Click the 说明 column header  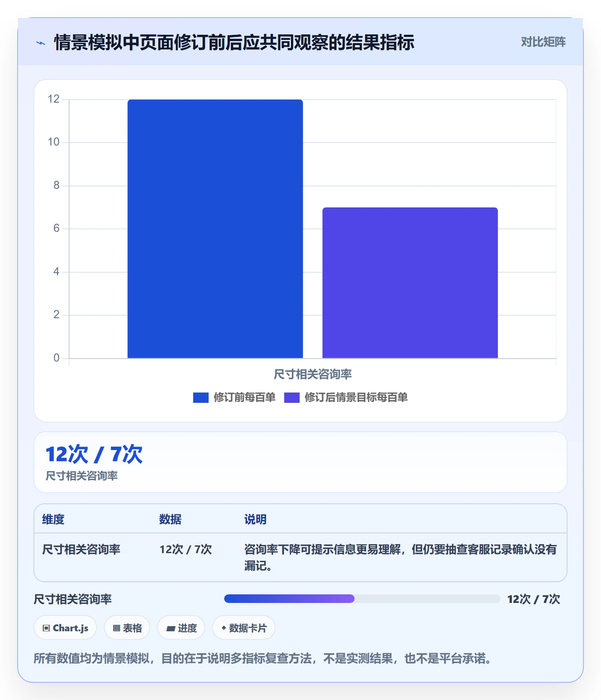[x=255, y=519]
